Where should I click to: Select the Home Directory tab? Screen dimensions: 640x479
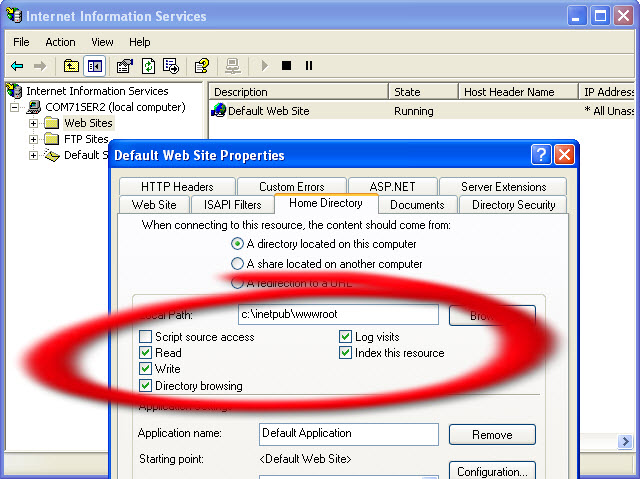[326, 203]
